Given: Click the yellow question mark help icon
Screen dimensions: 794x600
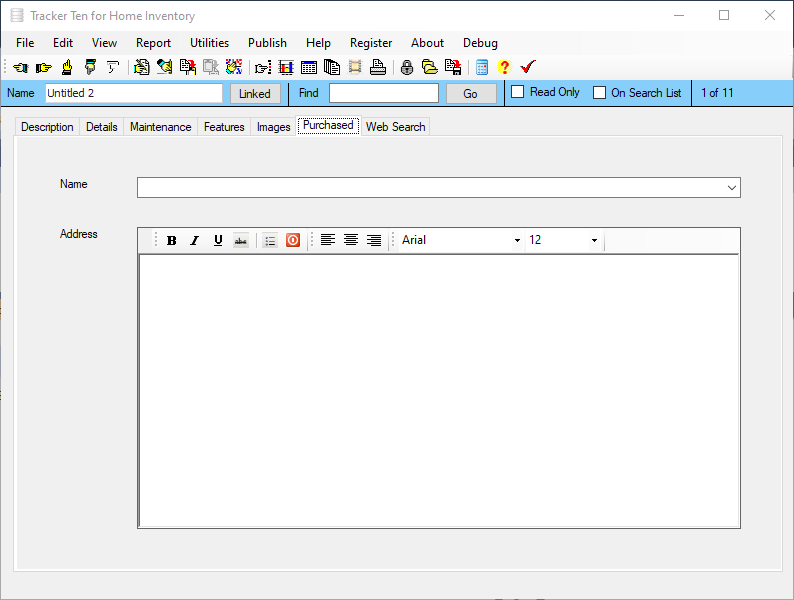Looking at the screenshot, I should pos(504,67).
